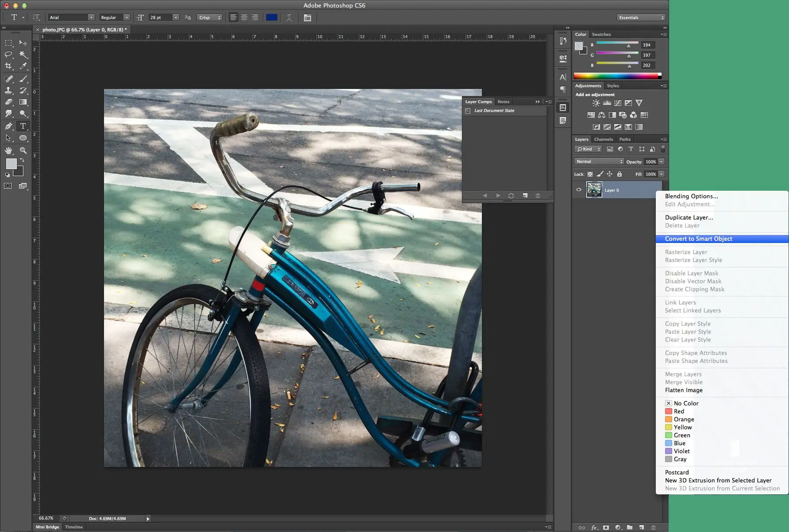Turn layer filtering switch on or off
The width and height of the screenshot is (789, 532).
pyautogui.click(x=663, y=149)
